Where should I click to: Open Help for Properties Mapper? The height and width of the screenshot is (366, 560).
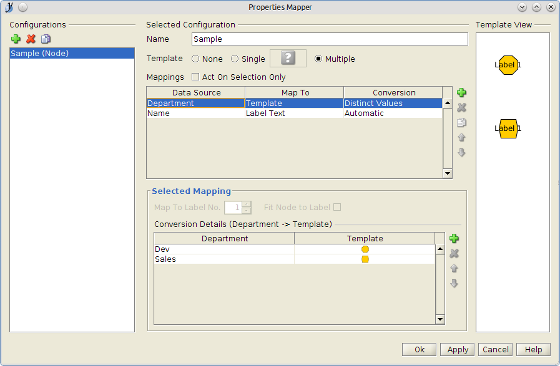533,350
